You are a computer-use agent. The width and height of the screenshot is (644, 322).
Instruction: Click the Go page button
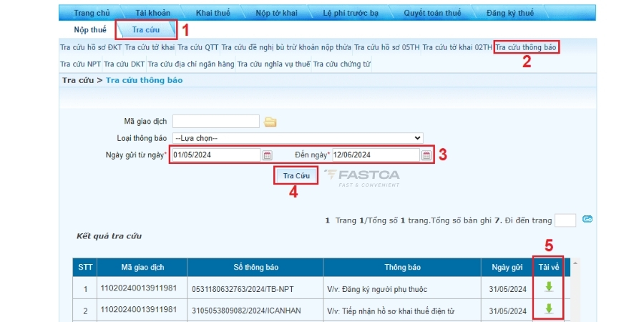(x=587, y=220)
